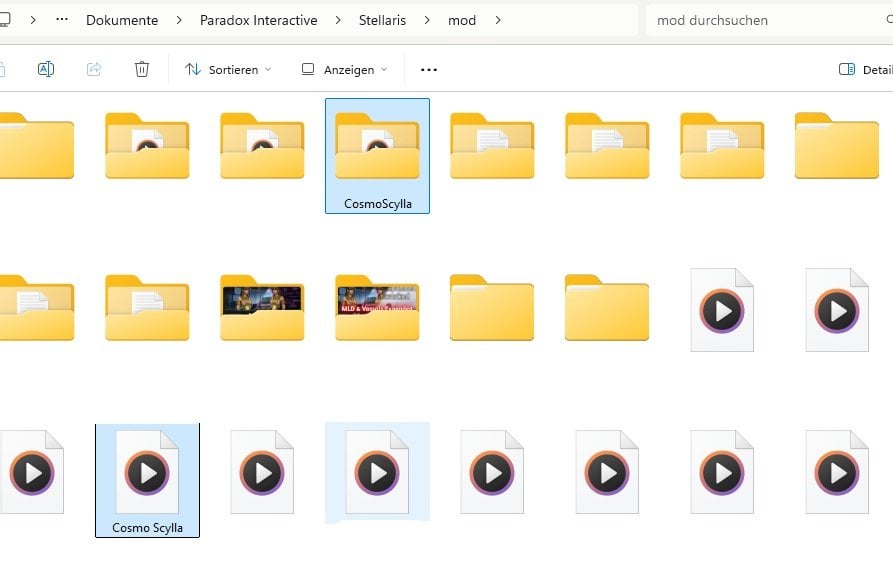Click the Delete trash icon
This screenshot has width=893, height=574.
[x=142, y=69]
